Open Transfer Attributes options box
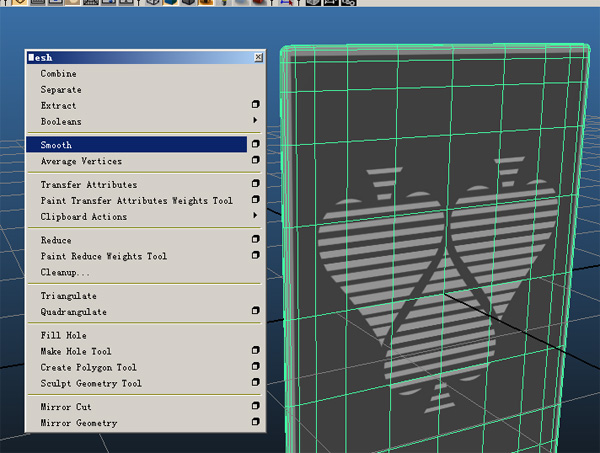Viewport: 600px width, 453px height. click(x=256, y=185)
